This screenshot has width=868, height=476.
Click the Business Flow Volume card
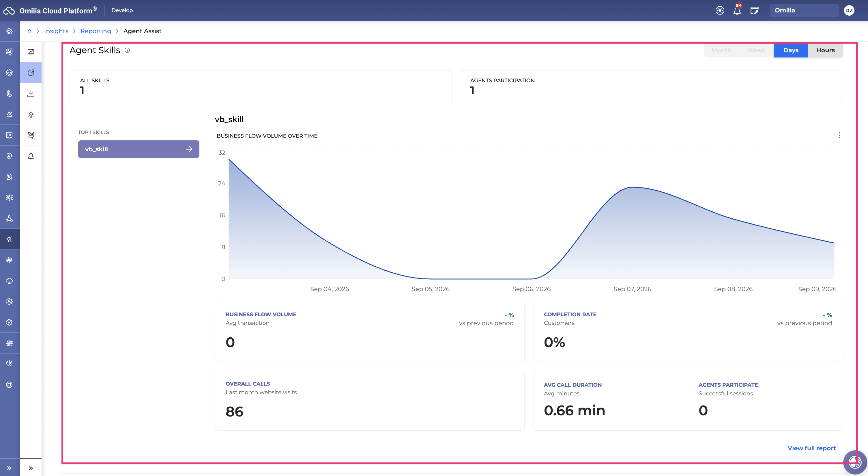(369, 331)
